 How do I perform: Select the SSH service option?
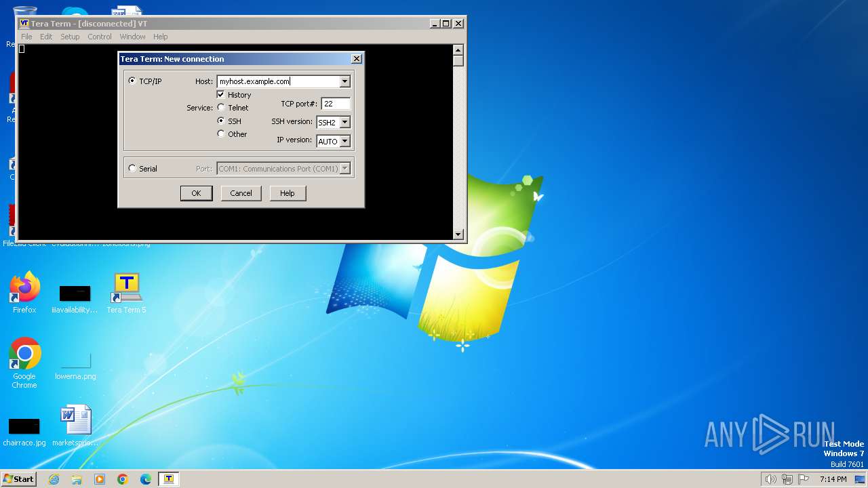click(x=221, y=121)
